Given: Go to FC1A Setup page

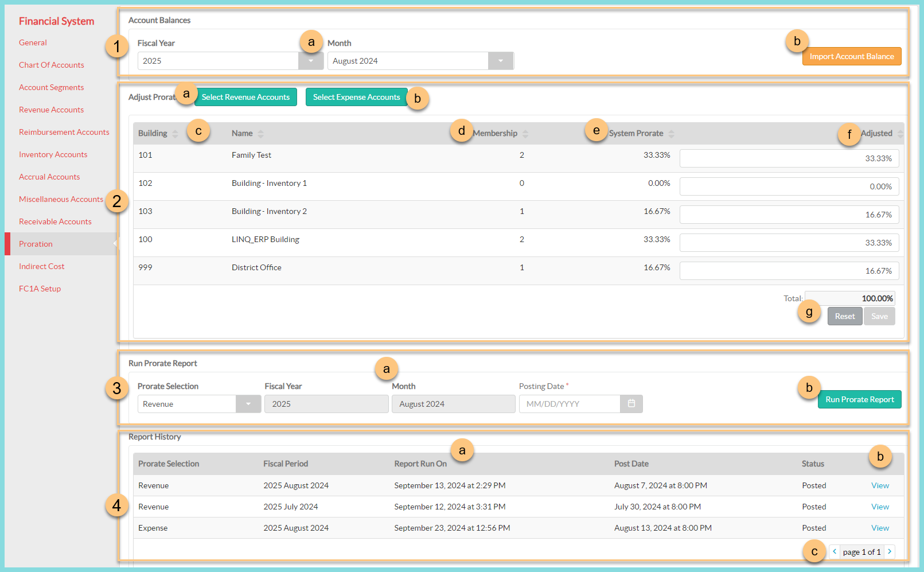Looking at the screenshot, I should [40, 289].
